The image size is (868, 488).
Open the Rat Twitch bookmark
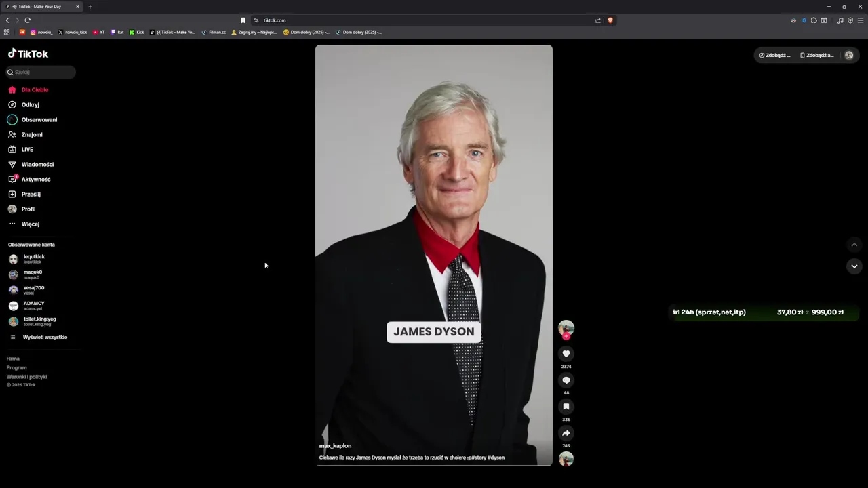click(117, 32)
